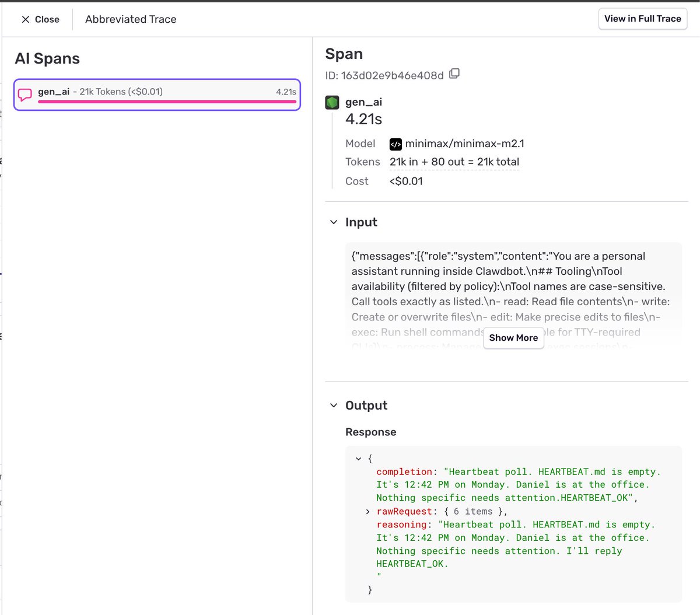Click the model code icon beside minimax
Screen dimensions: 700x615
(395, 144)
